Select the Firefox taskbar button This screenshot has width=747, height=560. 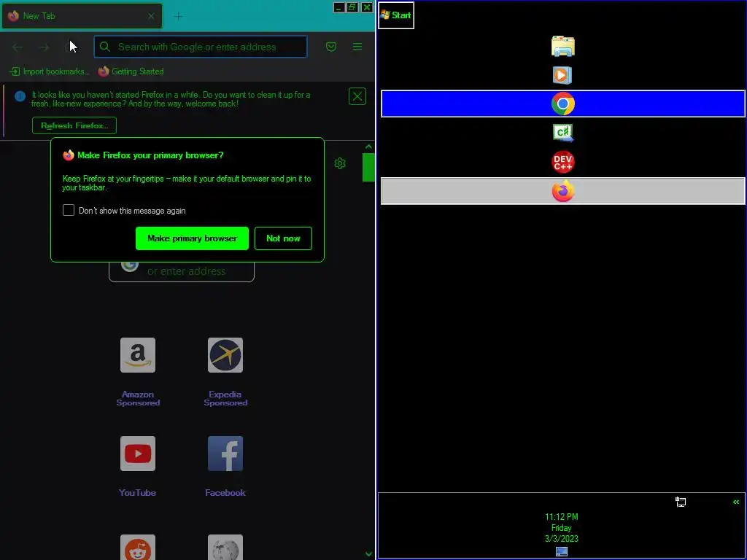point(562,191)
